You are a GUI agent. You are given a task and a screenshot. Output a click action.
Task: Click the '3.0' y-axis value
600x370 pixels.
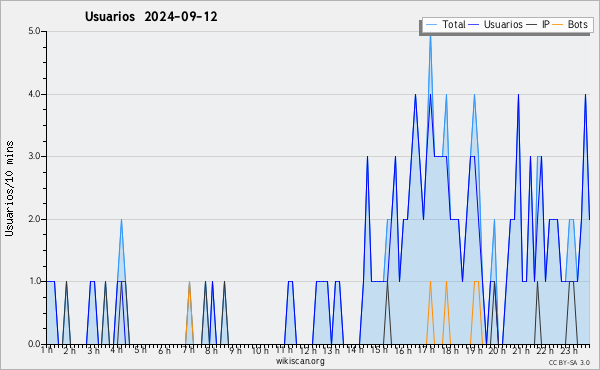(x=34, y=156)
